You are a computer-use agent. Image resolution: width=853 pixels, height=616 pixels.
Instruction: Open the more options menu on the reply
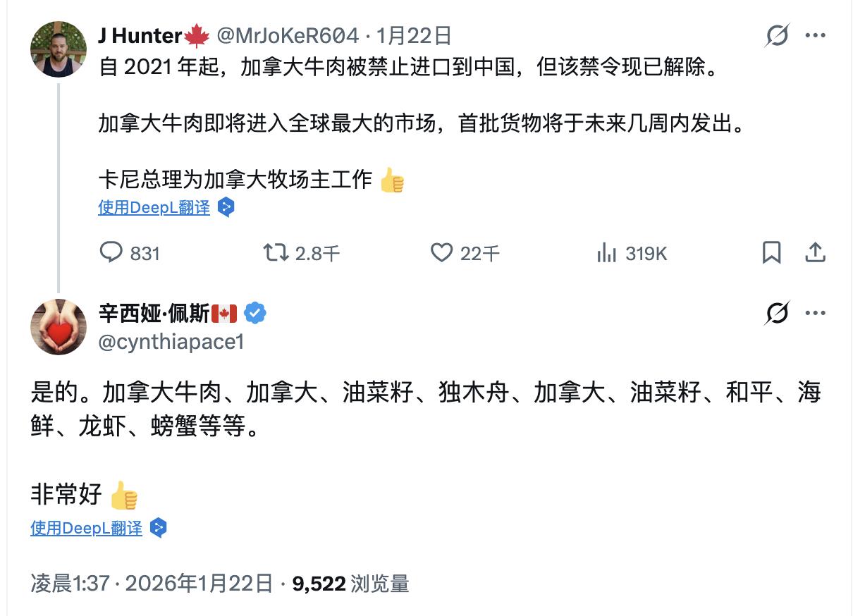point(817,313)
